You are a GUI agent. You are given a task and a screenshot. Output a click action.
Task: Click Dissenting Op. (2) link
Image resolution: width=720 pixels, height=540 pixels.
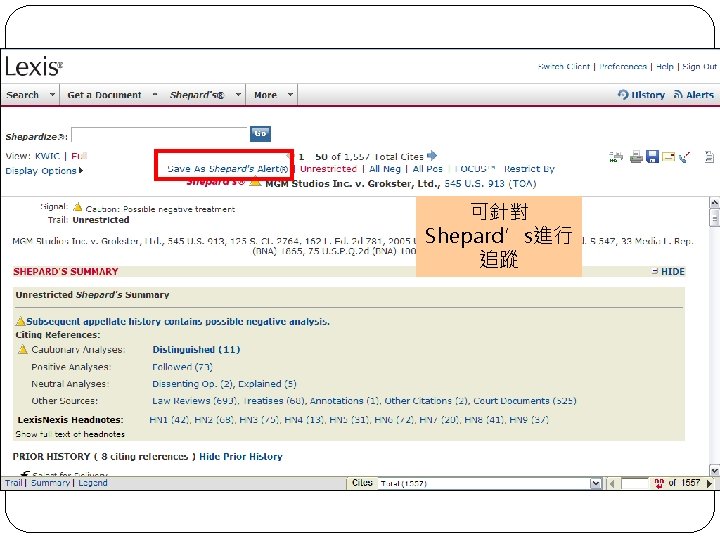pyautogui.click(x=193, y=384)
